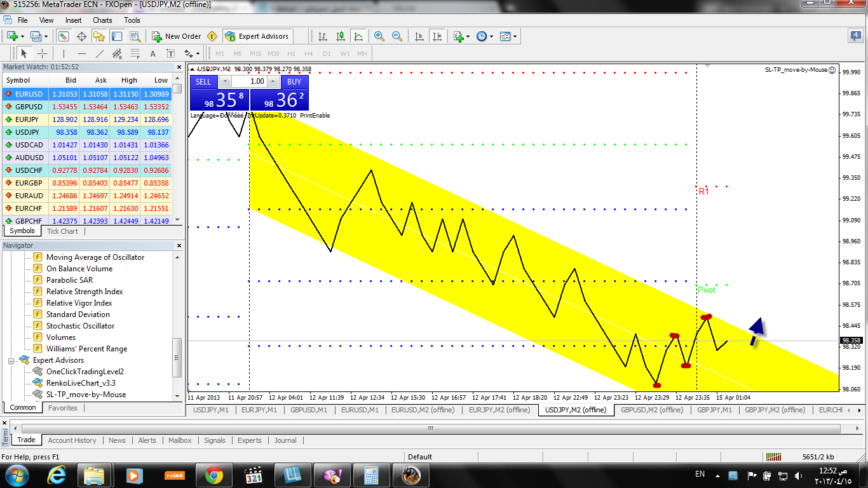Image resolution: width=868 pixels, height=488 pixels.
Task: Zoom in on the chart
Action: pyautogui.click(x=379, y=36)
